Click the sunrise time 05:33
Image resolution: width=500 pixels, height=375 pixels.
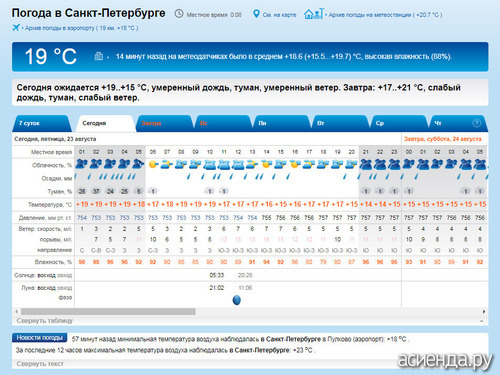216,275
